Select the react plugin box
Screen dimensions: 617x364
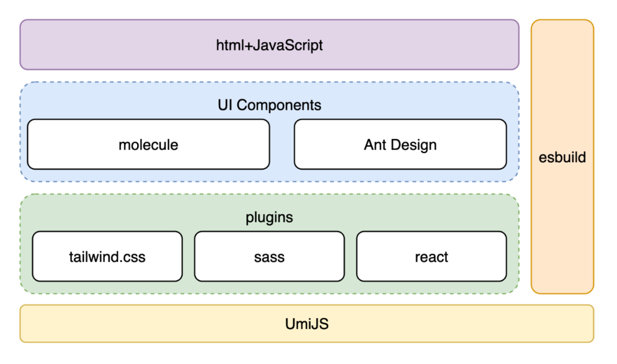tap(432, 257)
